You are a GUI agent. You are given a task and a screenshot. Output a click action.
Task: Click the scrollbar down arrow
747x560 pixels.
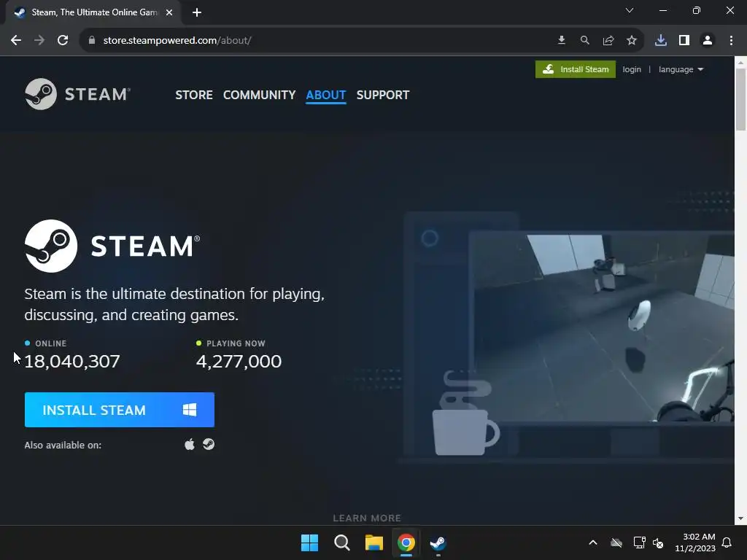tap(740, 518)
